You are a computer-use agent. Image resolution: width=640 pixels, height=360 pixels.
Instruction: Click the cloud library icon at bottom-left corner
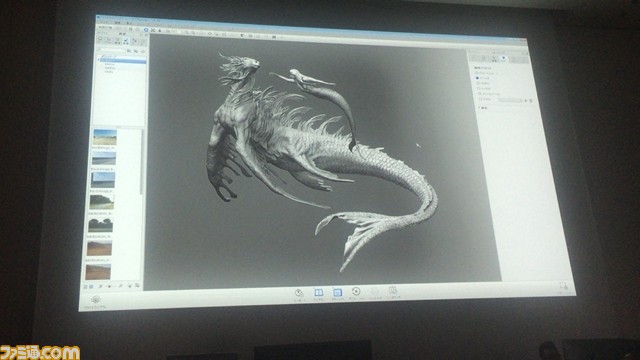[96, 300]
